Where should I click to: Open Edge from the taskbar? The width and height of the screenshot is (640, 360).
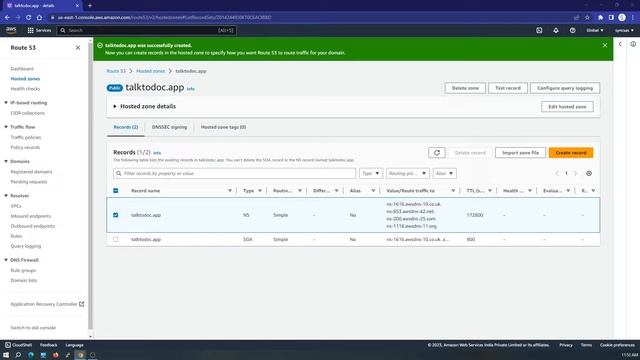(31, 355)
